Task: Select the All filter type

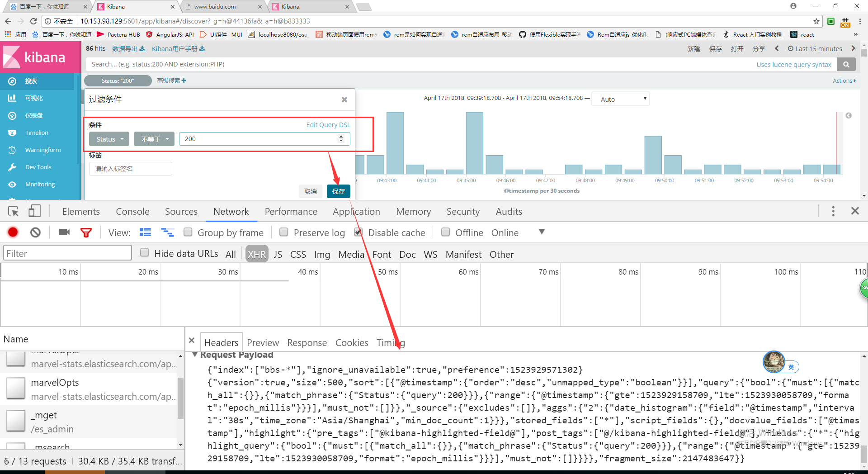Action: (x=231, y=254)
